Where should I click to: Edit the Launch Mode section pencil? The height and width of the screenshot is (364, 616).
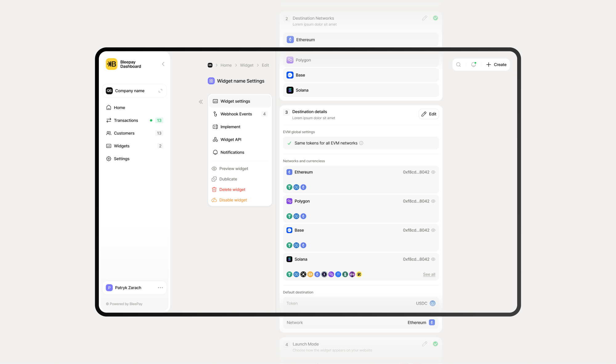click(x=424, y=344)
